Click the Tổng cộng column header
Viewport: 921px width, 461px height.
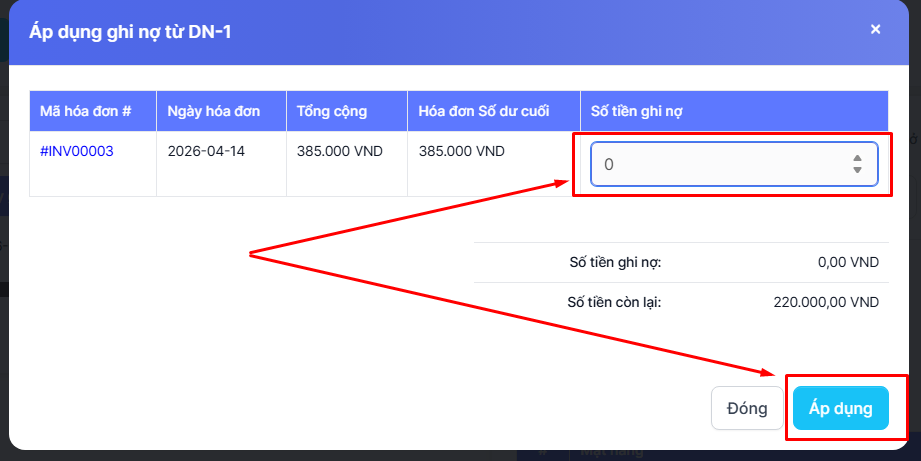(x=332, y=111)
